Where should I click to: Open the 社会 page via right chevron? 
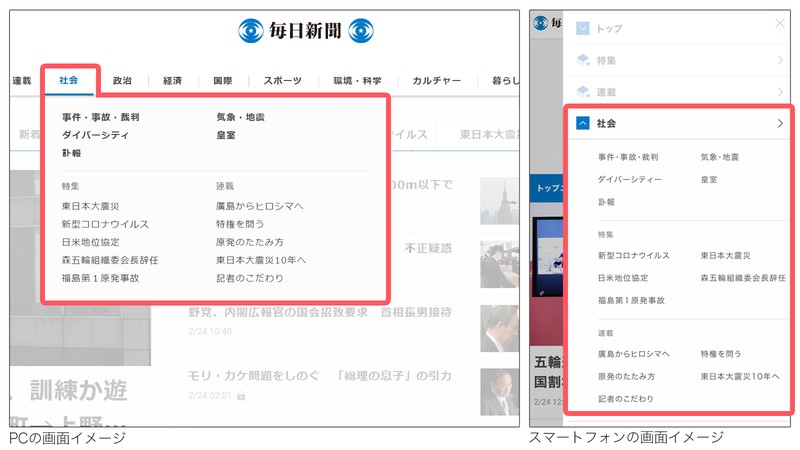780,123
